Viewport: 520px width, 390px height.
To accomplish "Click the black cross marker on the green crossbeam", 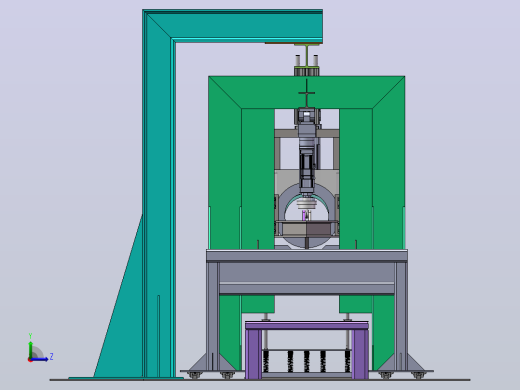I will click(x=307, y=93).
